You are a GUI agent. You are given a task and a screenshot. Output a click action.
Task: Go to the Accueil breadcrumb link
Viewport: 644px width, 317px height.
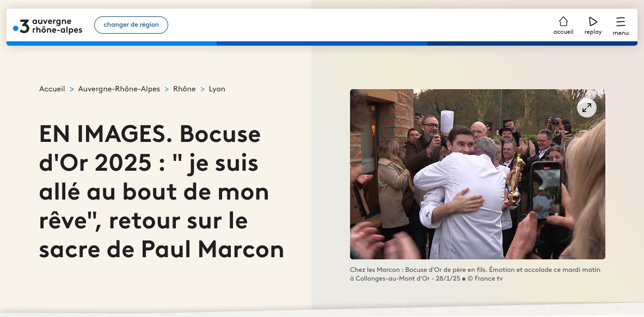(52, 89)
